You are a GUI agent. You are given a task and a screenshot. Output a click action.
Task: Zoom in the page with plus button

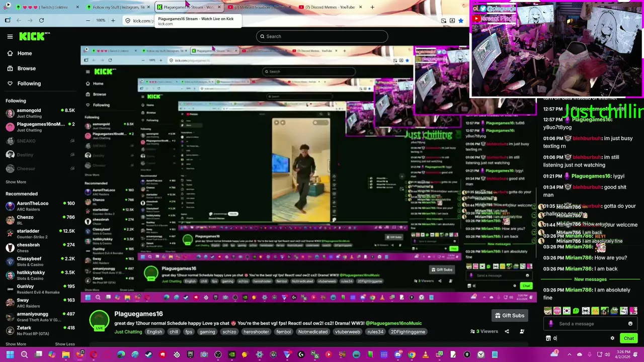[113, 21]
